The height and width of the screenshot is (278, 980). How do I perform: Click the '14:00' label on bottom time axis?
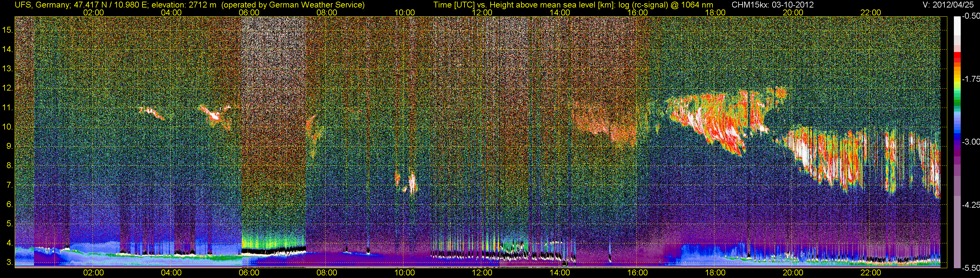[x=560, y=273]
